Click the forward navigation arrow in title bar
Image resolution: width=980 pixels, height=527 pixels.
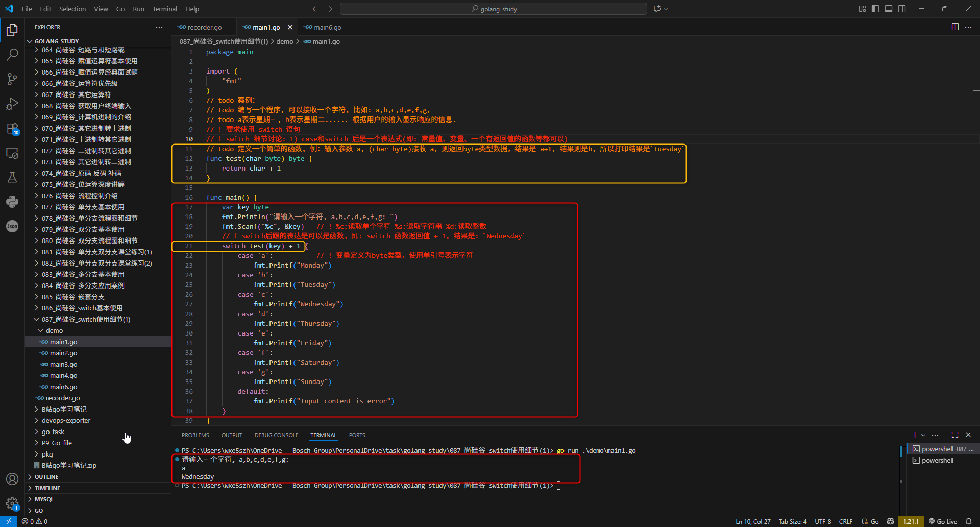[329, 9]
